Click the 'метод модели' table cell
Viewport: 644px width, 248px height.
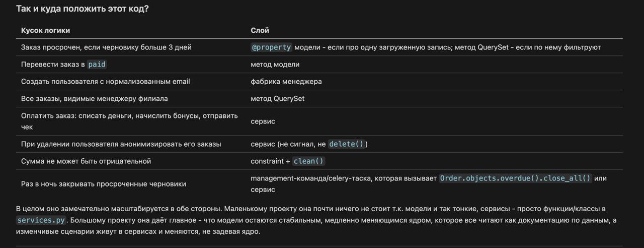pyautogui.click(x=275, y=64)
